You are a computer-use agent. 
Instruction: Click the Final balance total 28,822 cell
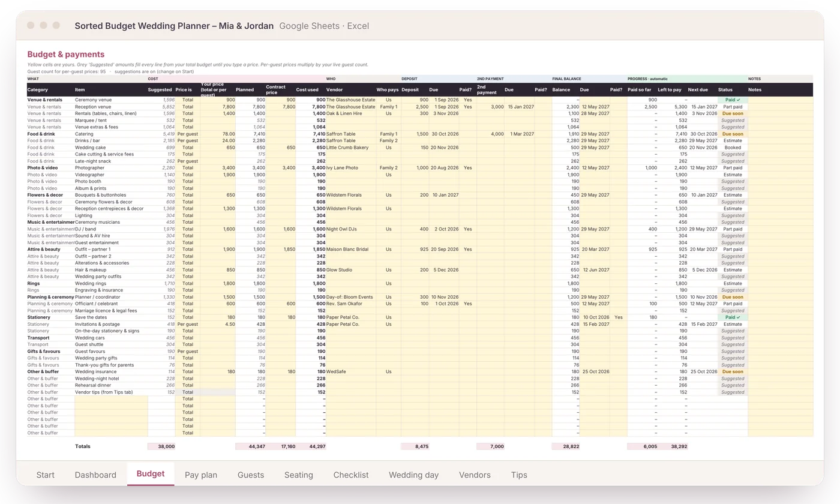pos(566,446)
